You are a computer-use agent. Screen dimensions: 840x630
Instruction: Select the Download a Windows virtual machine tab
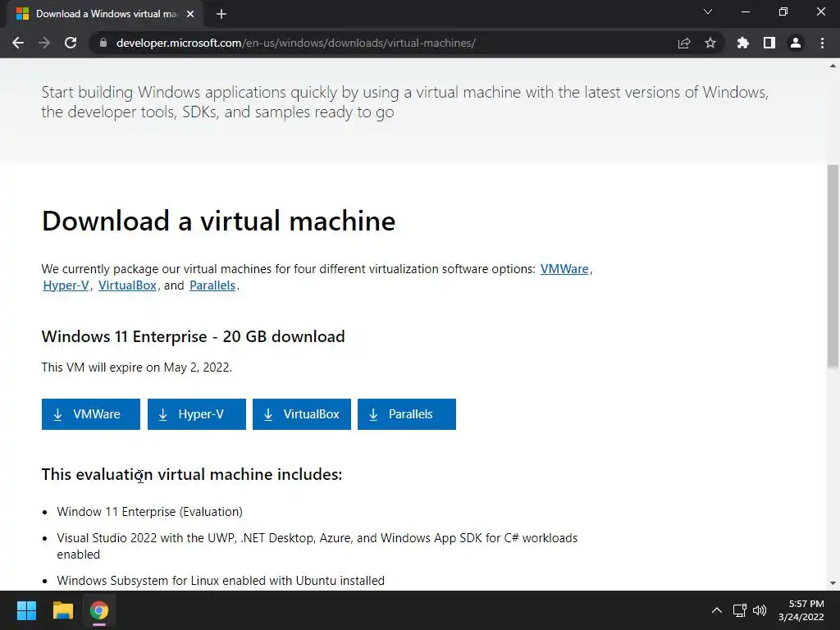[104, 14]
